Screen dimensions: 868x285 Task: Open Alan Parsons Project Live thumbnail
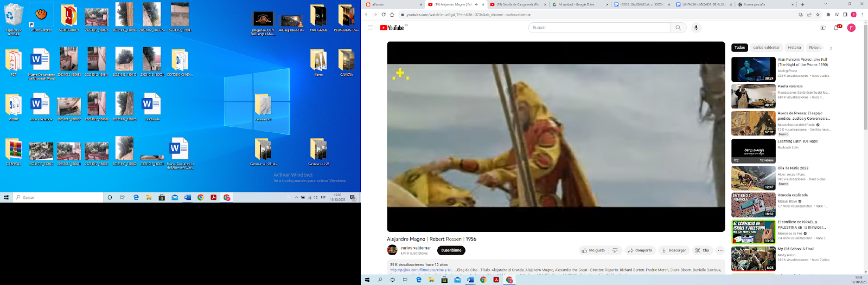(x=754, y=69)
